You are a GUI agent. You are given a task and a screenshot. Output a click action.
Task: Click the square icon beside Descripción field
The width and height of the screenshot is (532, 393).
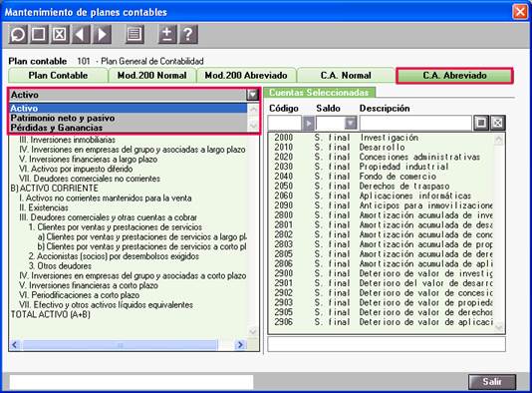481,123
